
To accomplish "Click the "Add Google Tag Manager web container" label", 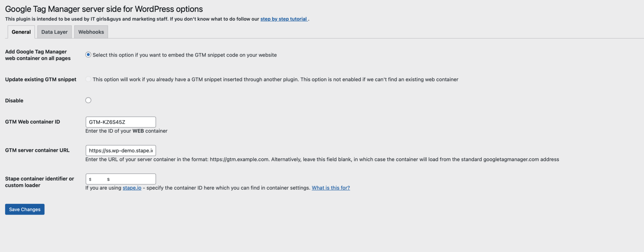I will tap(38, 55).
